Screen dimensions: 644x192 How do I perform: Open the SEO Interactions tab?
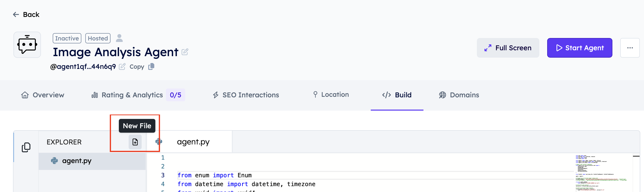[x=246, y=95]
